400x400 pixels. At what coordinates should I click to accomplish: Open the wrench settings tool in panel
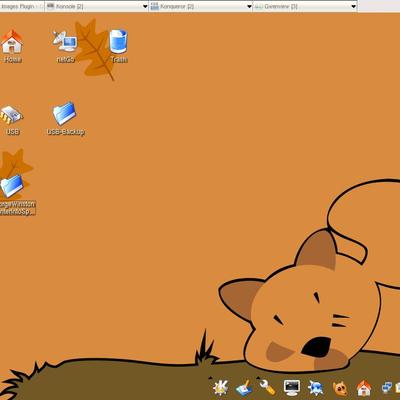point(267,388)
